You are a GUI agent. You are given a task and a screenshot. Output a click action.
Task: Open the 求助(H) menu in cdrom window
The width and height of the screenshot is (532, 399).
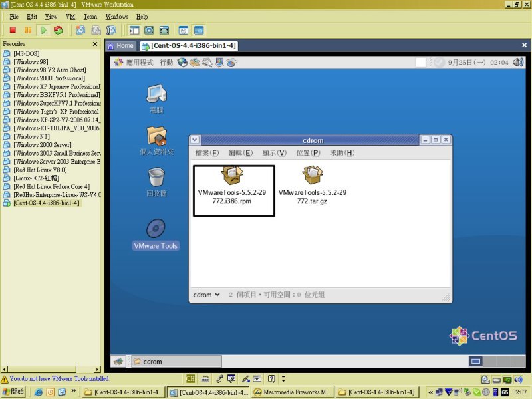[342, 153]
